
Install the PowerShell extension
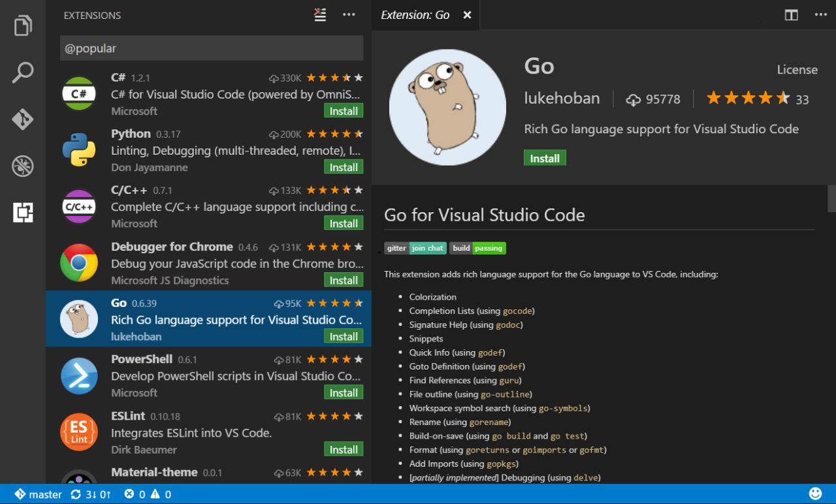344,392
